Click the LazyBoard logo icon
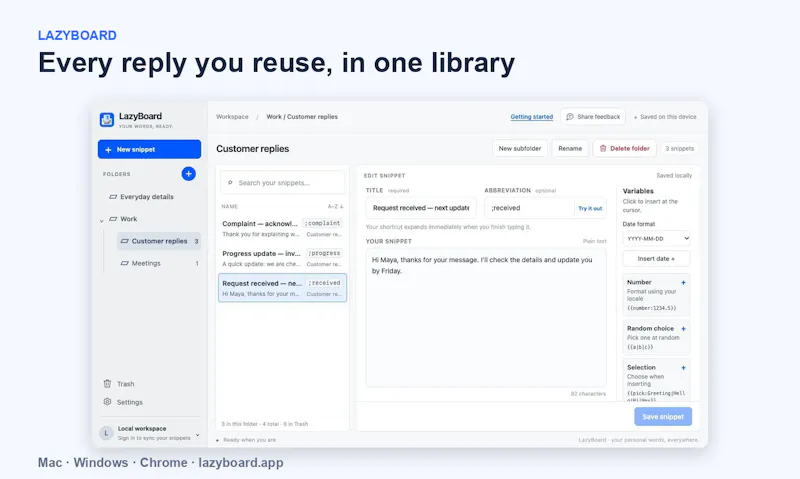The image size is (800, 479). 107,119
